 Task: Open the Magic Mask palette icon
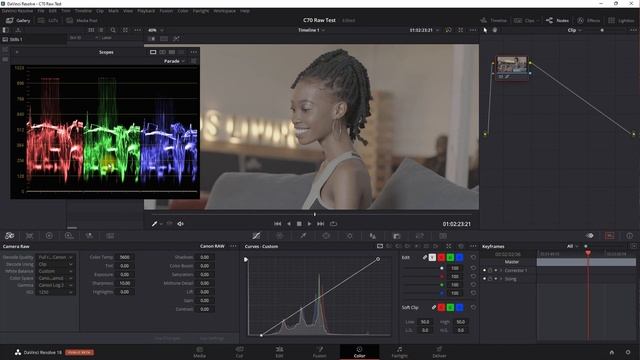pyautogui.click(x=373, y=236)
